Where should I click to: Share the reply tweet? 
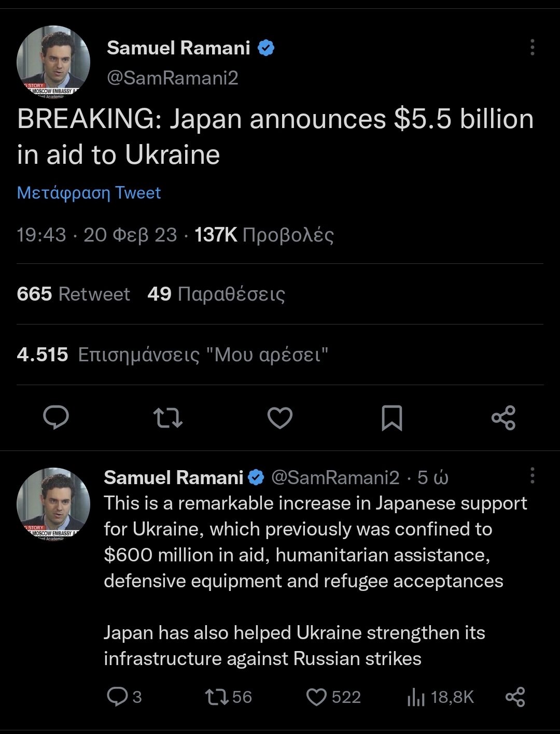(x=515, y=697)
